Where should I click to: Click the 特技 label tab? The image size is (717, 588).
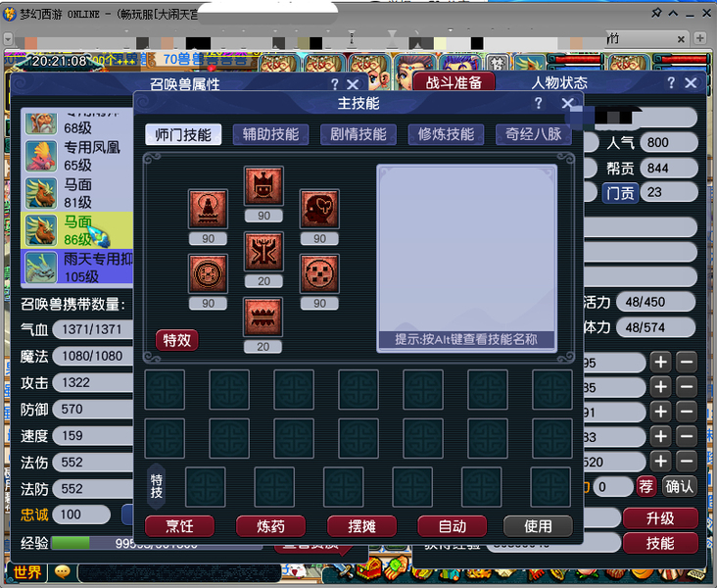click(157, 486)
